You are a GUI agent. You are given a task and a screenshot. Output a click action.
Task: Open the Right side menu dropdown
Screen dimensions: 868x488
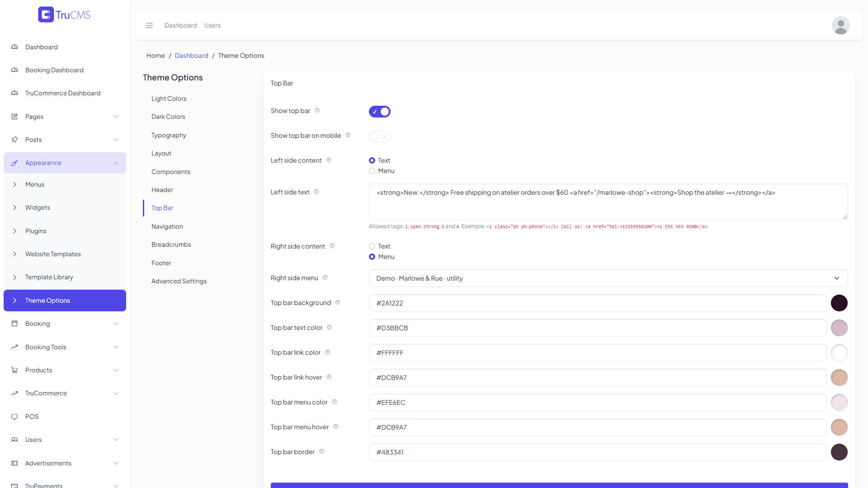click(x=608, y=278)
